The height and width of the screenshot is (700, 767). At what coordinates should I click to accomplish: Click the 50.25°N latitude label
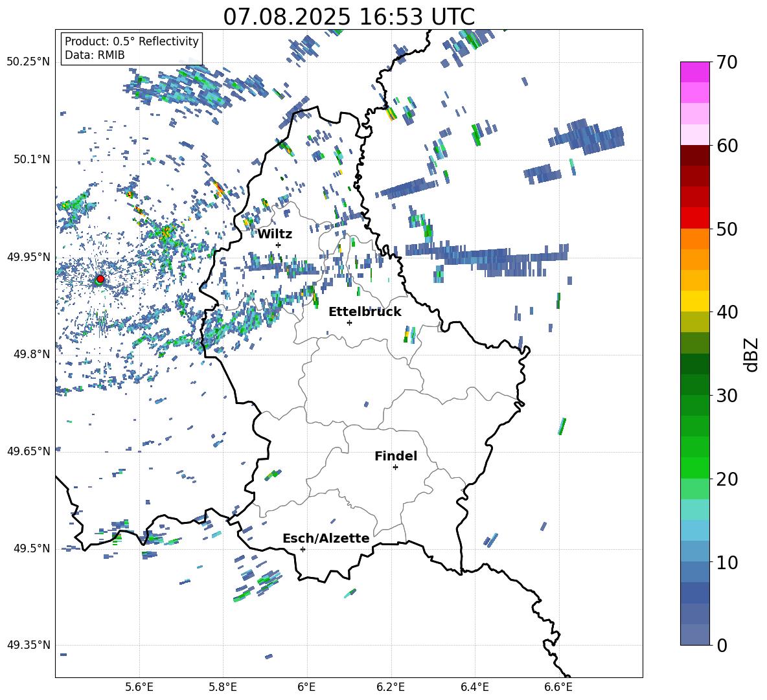tap(29, 62)
